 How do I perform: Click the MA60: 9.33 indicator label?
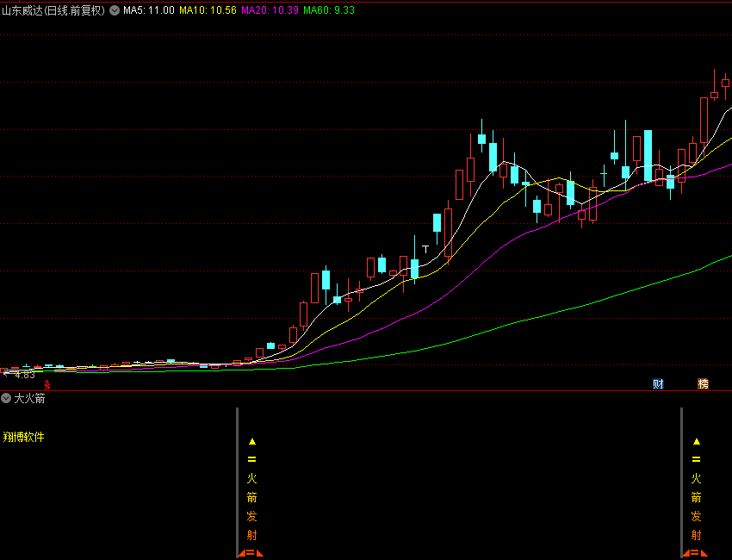pos(329,10)
